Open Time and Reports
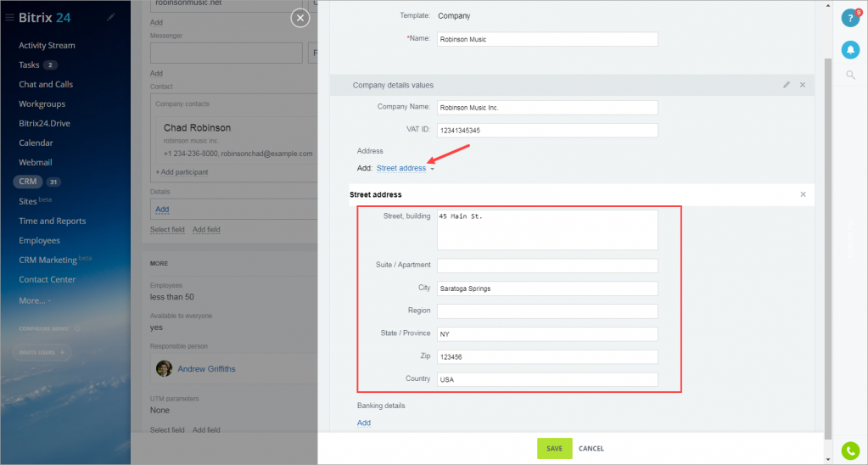 click(x=53, y=221)
